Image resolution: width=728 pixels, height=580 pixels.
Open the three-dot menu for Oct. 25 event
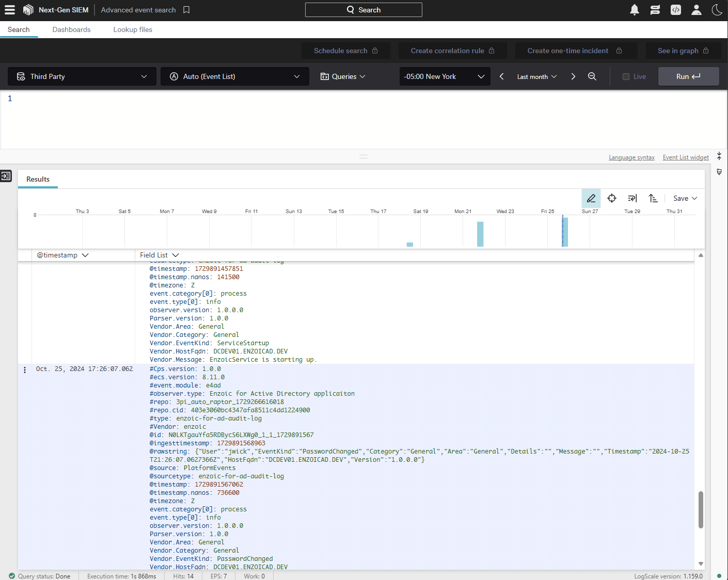click(25, 369)
